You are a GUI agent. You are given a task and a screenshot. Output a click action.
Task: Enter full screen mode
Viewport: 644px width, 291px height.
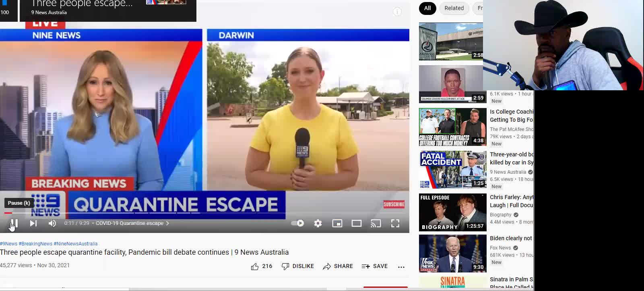pyautogui.click(x=395, y=223)
